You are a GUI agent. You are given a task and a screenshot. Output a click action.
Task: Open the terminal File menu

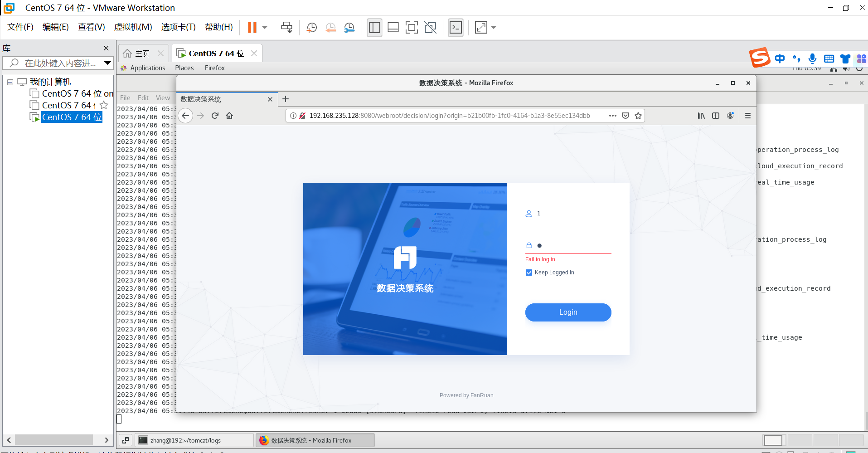pos(125,98)
